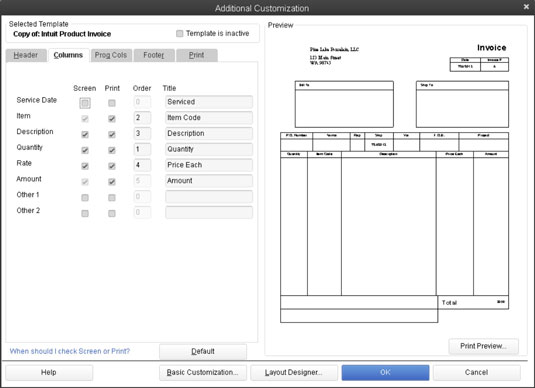The image size is (535, 388).
Task: Open the Prog Cols tab
Action: click(x=111, y=55)
